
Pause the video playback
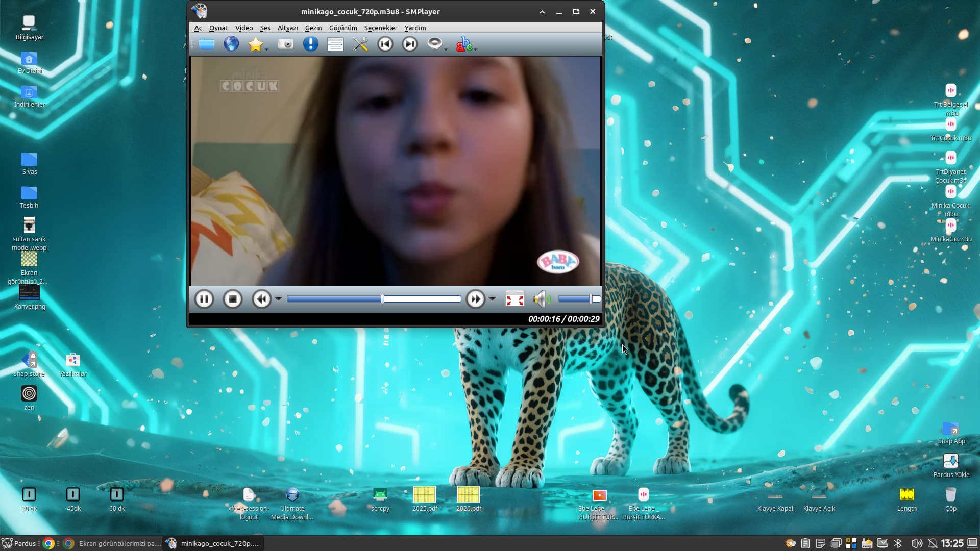[x=204, y=299]
